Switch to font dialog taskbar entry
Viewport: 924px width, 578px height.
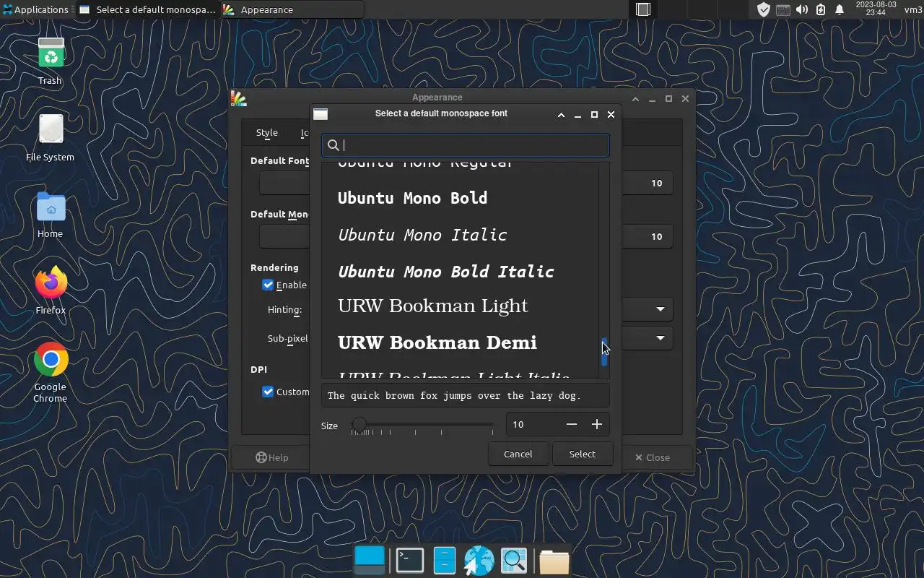[147, 9]
